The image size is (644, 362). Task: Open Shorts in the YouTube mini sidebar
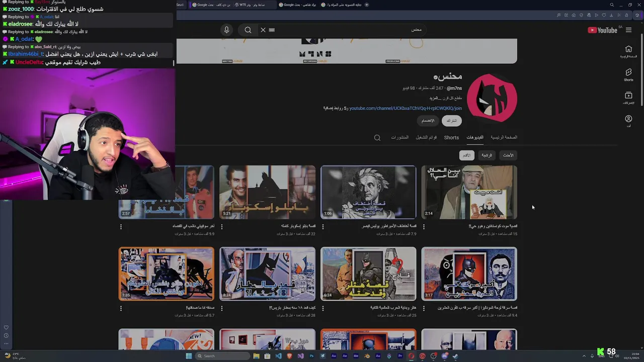click(628, 74)
